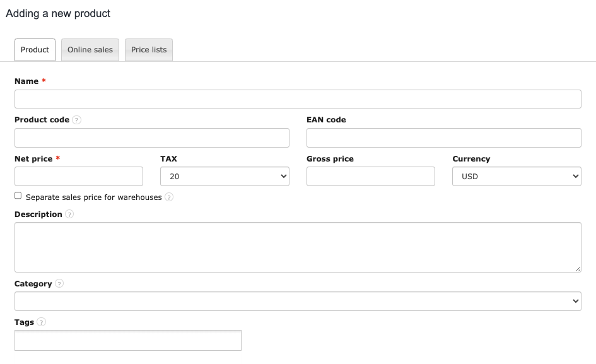Focus the Product code input box
Viewport: 596px width, 364px height.
152,138
